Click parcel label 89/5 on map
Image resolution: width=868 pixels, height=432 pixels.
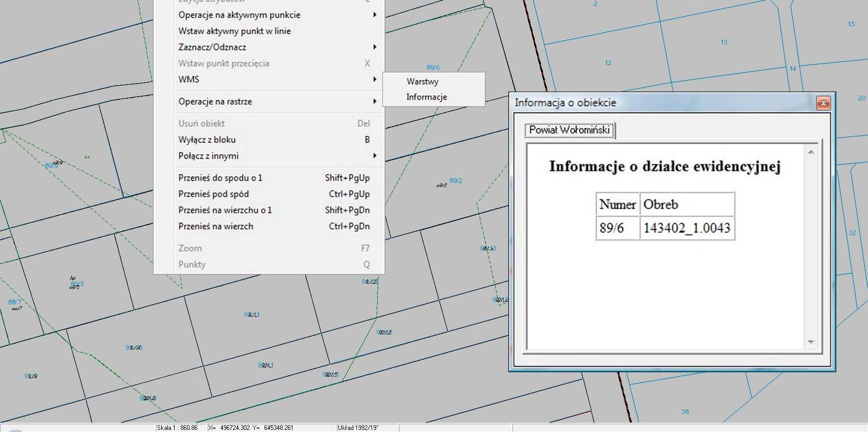pyautogui.click(x=78, y=284)
